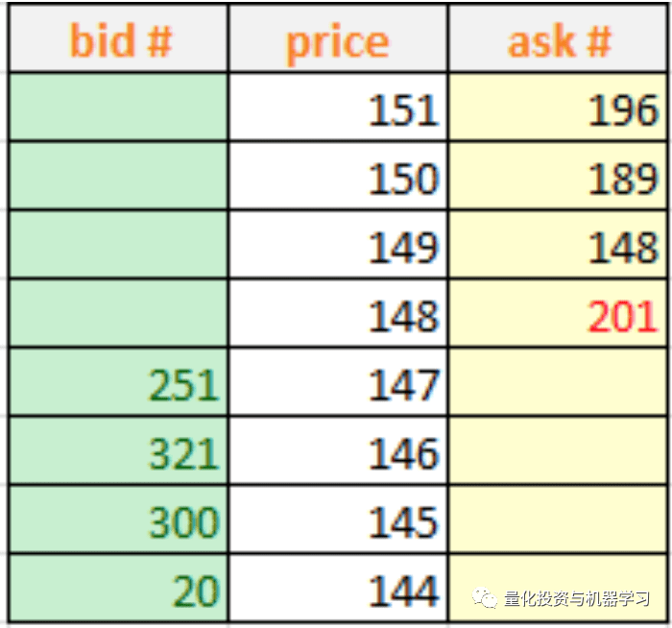Click the Chinese watermark text label
Image resolution: width=672 pixels, height=628 pixels.
(577, 598)
